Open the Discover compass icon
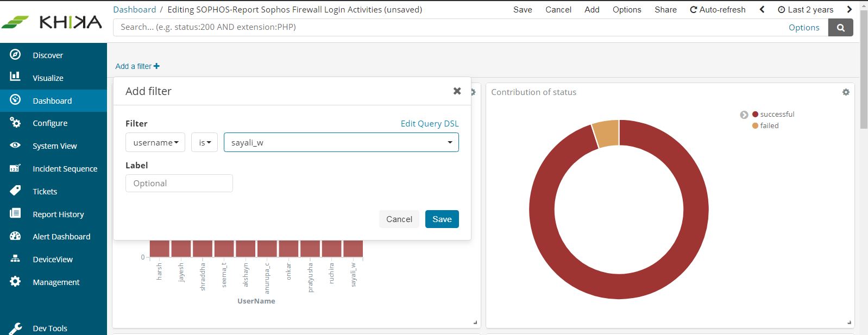Image resolution: width=868 pixels, height=335 pixels. tap(15, 54)
